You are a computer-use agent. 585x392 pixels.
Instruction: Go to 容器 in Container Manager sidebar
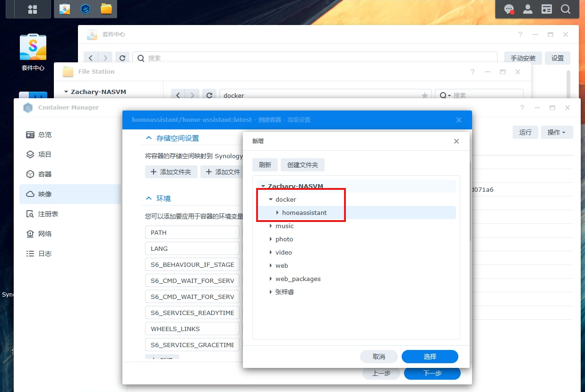(70, 174)
